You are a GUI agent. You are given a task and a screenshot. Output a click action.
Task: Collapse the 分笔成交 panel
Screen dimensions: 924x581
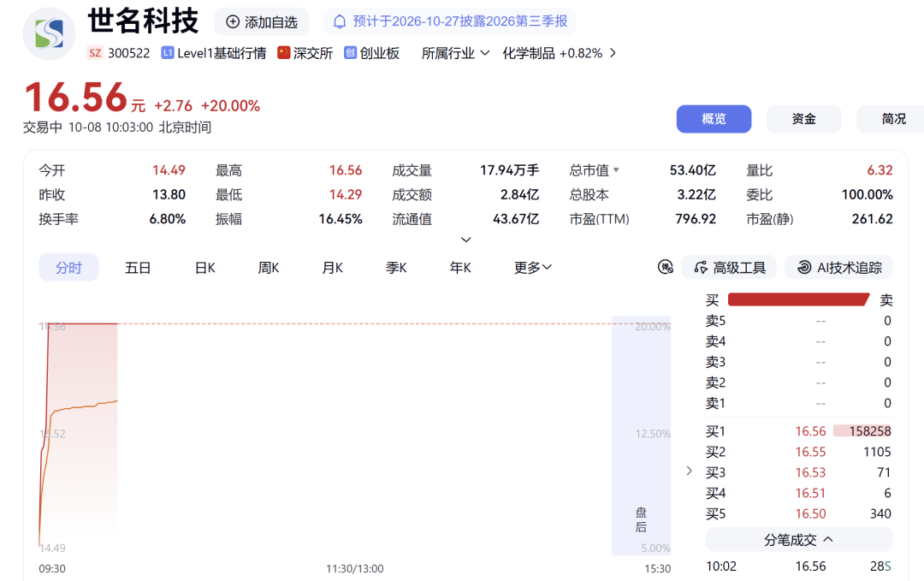click(798, 540)
